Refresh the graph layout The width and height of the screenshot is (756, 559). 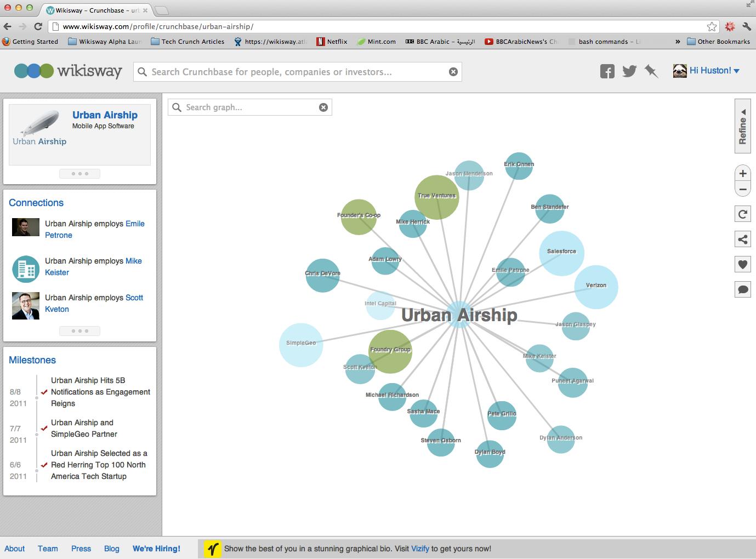743,214
